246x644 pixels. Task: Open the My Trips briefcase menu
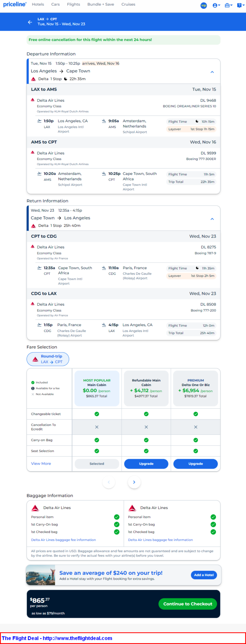pyautogui.click(x=228, y=5)
